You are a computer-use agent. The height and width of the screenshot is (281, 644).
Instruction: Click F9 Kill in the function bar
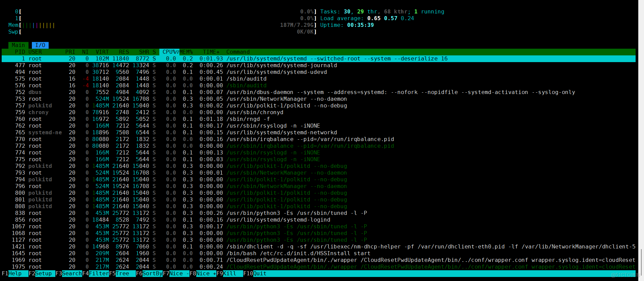coord(230,274)
